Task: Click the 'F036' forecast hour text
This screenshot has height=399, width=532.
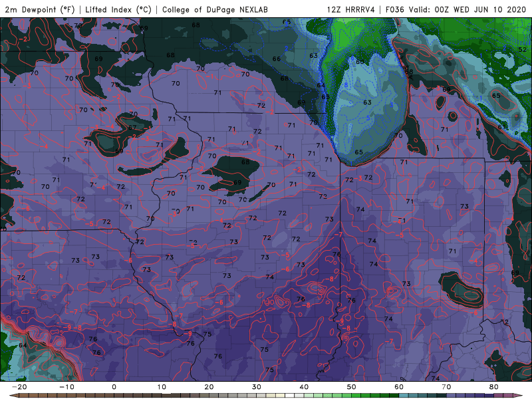Action: [x=395, y=9]
